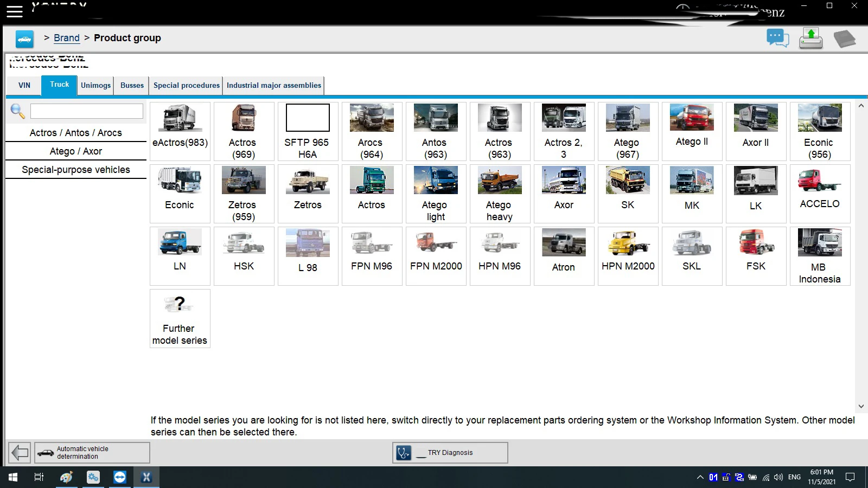868x488 pixels.
Task: Select the LK truck tile
Action: coord(756,194)
